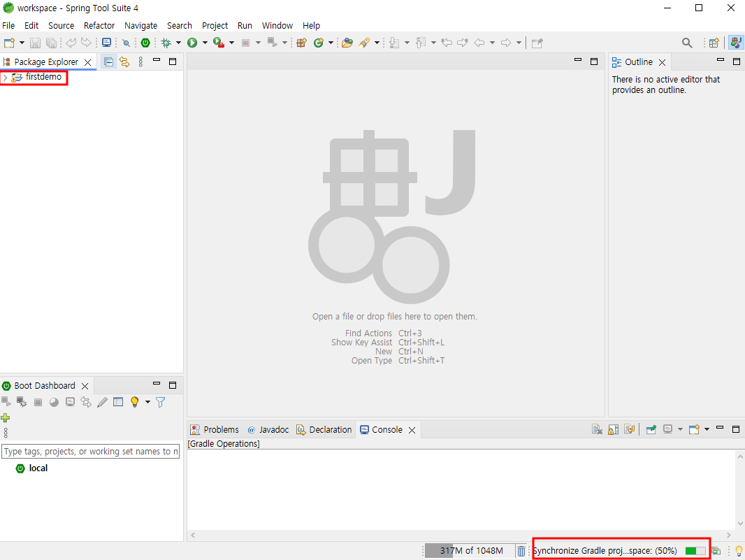Viewport: 745px width, 560px height.
Task: Run garbage collector with trash icon
Action: pyautogui.click(x=521, y=551)
